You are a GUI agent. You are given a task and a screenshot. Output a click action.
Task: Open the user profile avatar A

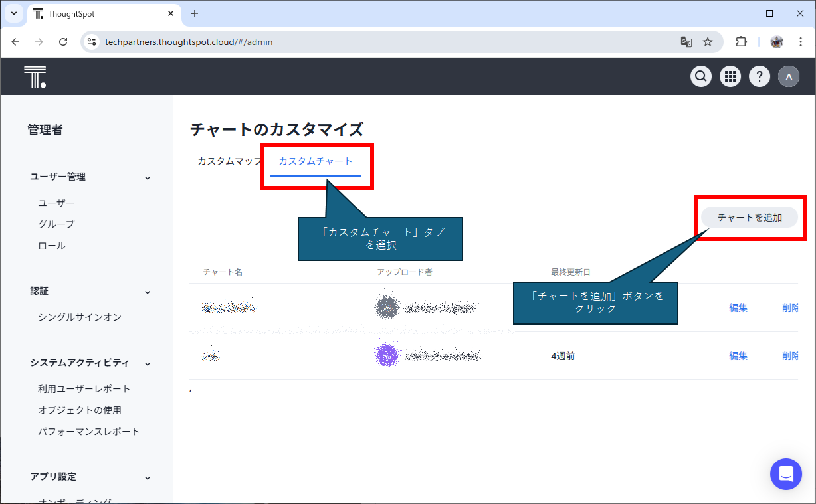click(789, 76)
